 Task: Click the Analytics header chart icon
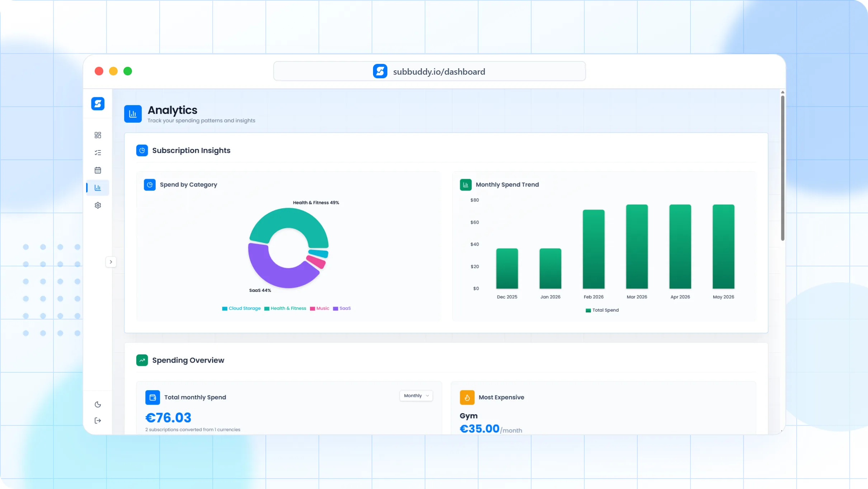point(133,114)
